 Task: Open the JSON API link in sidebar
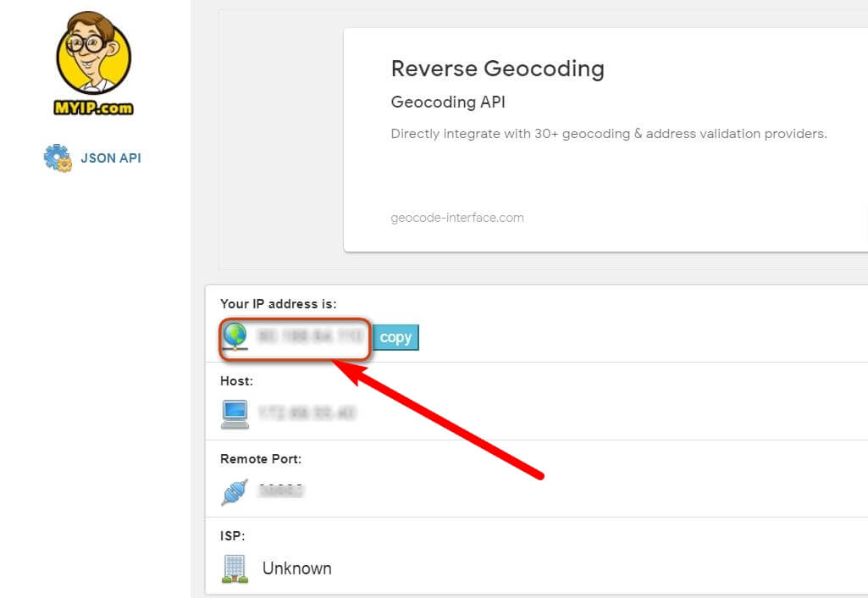pos(110,158)
